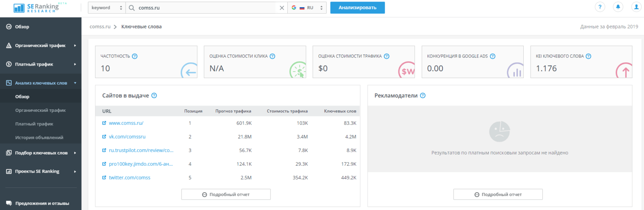Show help tooltip for KEI ключевого слова
The width and height of the screenshot is (644, 210).
click(588, 56)
